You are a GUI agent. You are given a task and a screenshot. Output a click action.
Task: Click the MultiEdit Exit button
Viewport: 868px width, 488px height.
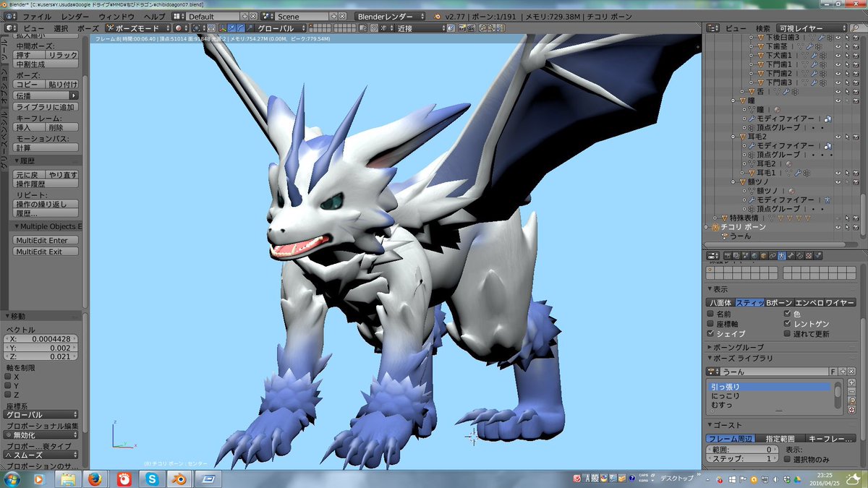click(x=46, y=252)
